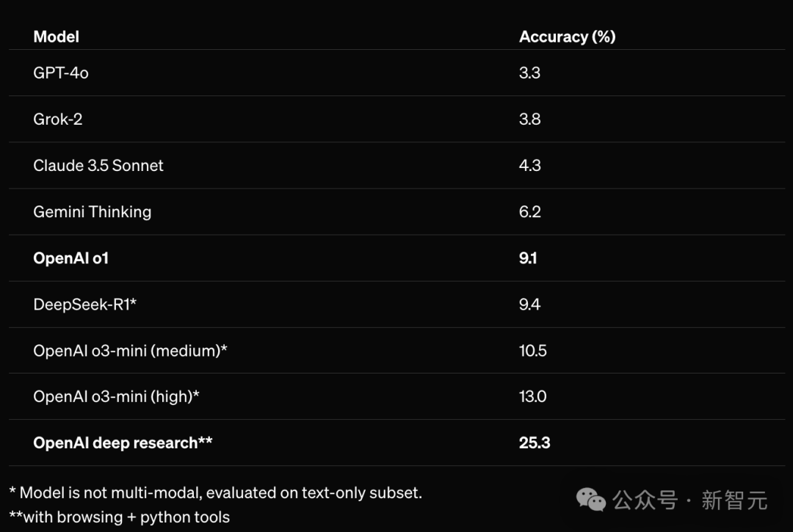
Task: Select the OpenAI deep research** row
Action: (x=123, y=442)
